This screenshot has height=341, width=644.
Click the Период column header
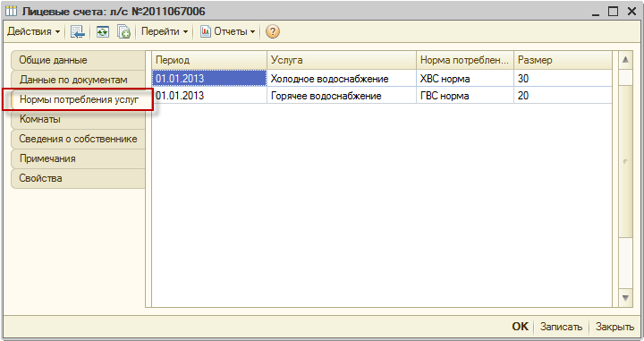click(209, 60)
